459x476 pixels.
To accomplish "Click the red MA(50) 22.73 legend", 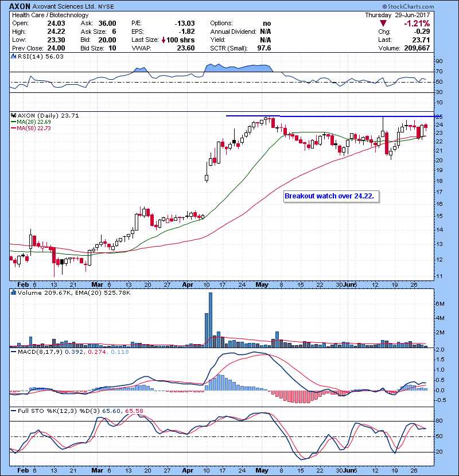I will point(30,128).
